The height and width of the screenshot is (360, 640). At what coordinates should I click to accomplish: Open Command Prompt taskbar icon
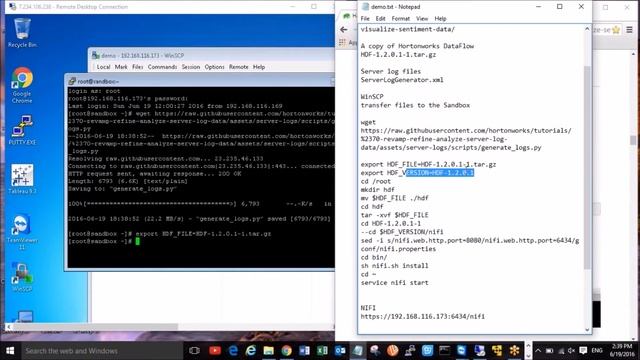coord(444,351)
